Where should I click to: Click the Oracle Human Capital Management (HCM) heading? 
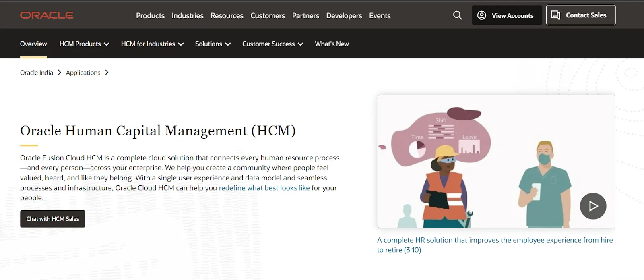158,131
